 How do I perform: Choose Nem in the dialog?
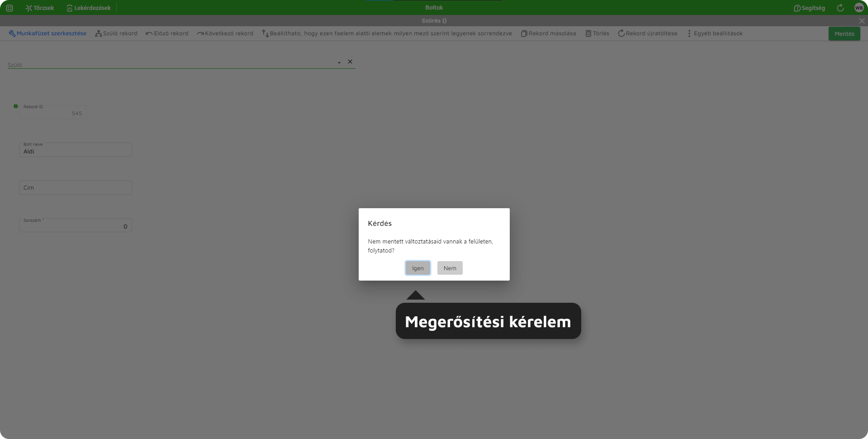click(450, 268)
